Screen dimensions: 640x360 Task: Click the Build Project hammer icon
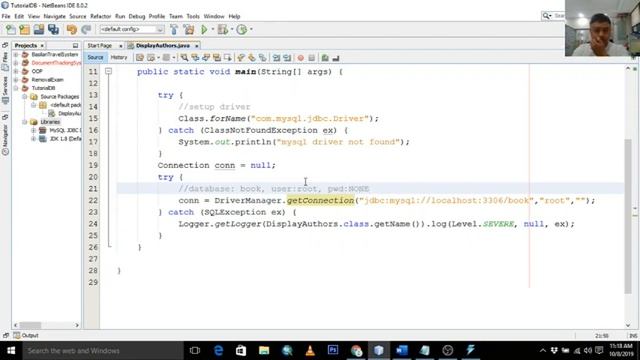pyautogui.click(x=174, y=29)
